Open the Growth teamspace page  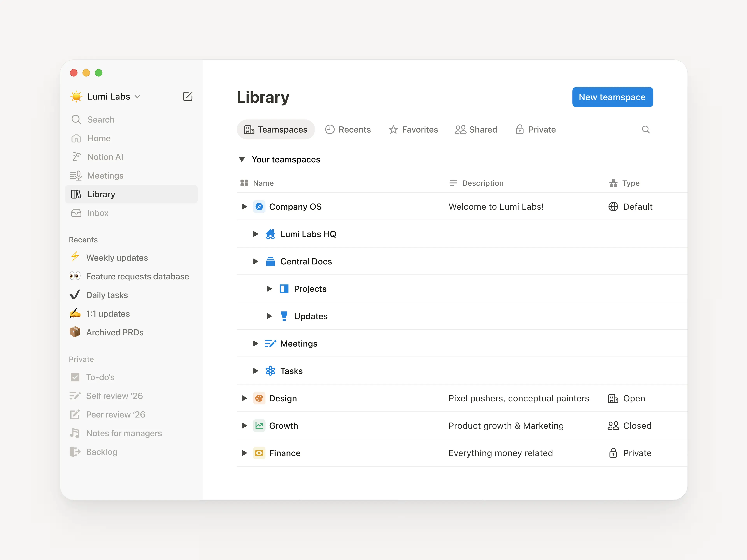(x=284, y=426)
